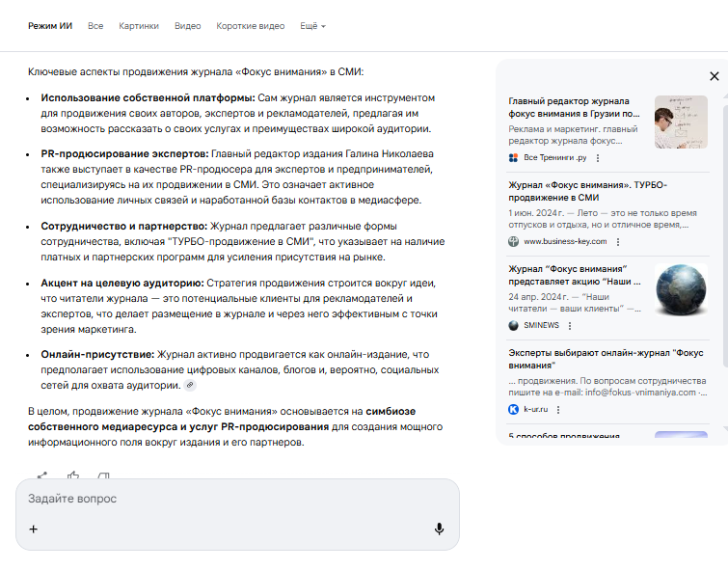Switch to the 'Картинки' tab
This screenshot has height=570, width=728.
(x=139, y=26)
